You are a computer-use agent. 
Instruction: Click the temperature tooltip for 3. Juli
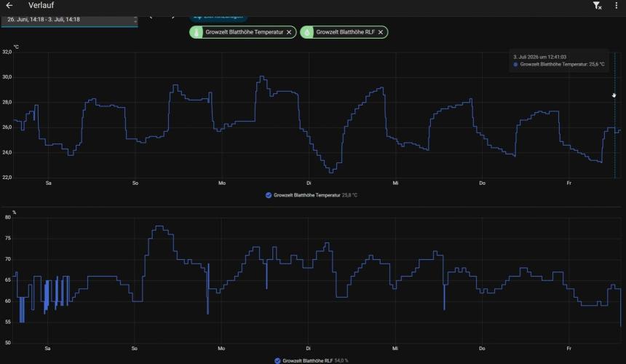pos(559,60)
